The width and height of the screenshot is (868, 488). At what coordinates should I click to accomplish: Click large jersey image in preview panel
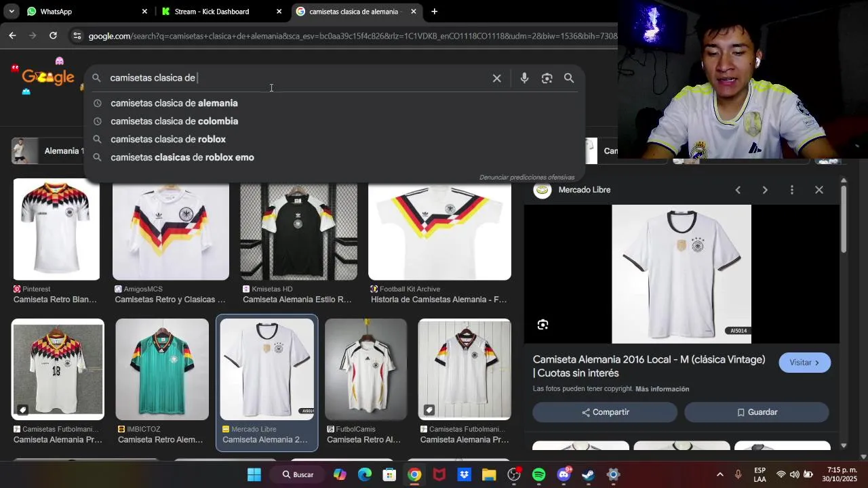coord(682,274)
